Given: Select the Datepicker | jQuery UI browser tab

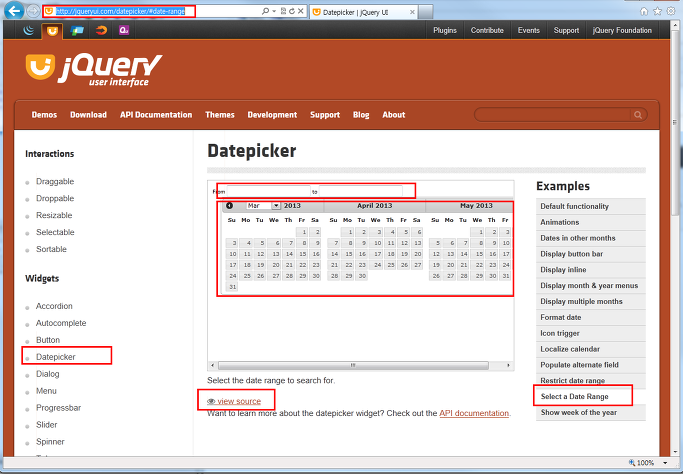Looking at the screenshot, I should pyautogui.click(x=364, y=12).
